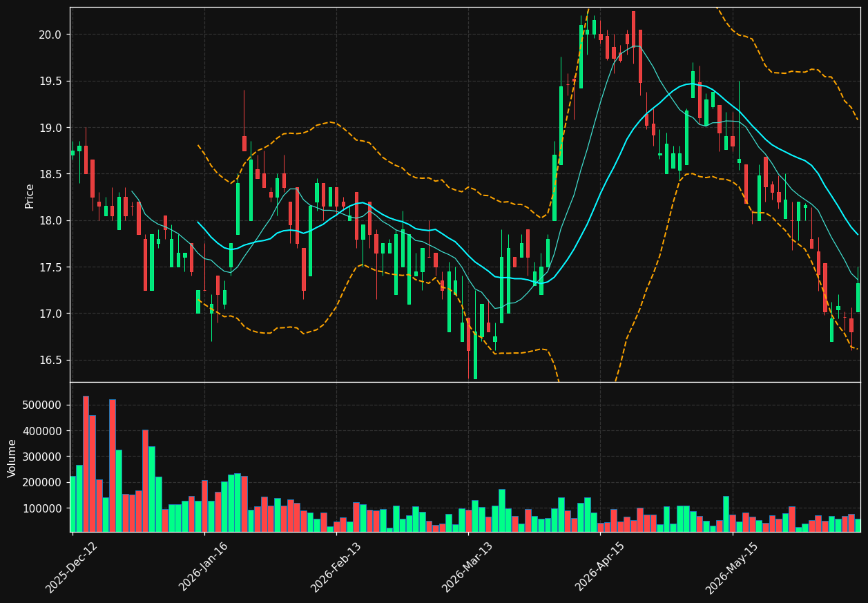The image size is (868, 603).
Task: Click the 2026-Apr-15 date label
Action: pyautogui.click(x=599, y=568)
